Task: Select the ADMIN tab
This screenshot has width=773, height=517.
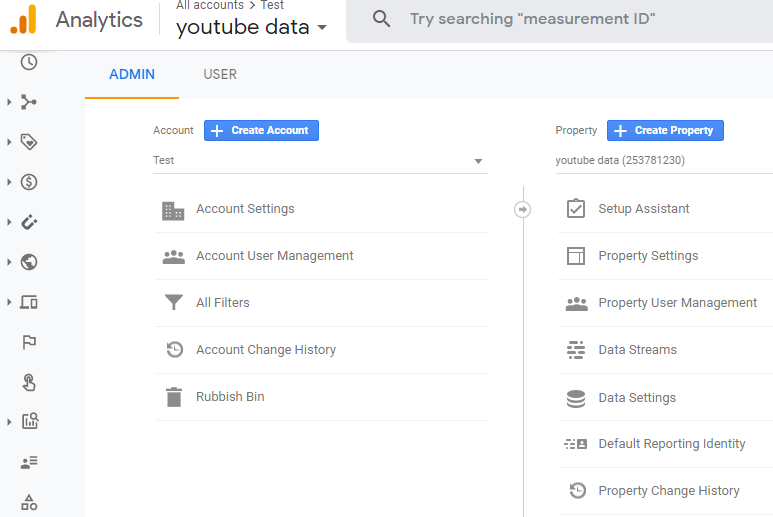Action: tap(132, 74)
